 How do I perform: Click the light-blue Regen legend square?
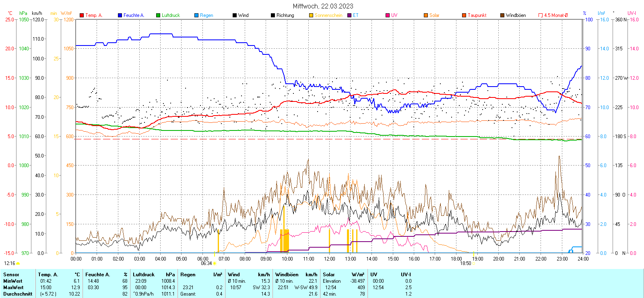pyautogui.click(x=196, y=15)
